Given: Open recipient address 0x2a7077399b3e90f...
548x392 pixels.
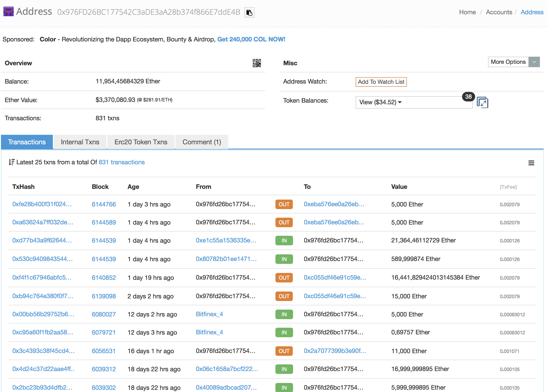Looking at the screenshot, I should pyautogui.click(x=335, y=351).
